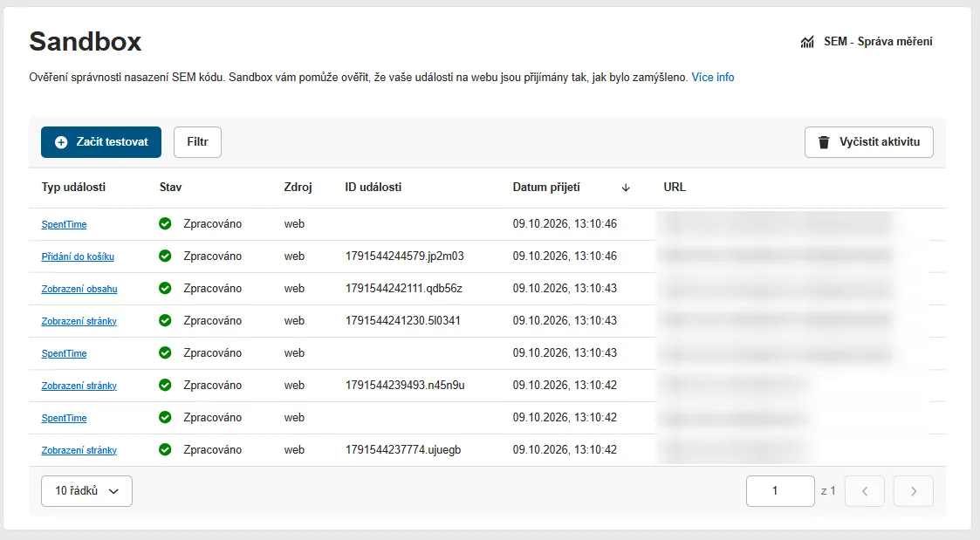
Task: Open Zobrazení stránky event 1791544237774.ujuegb
Action: coord(79,450)
